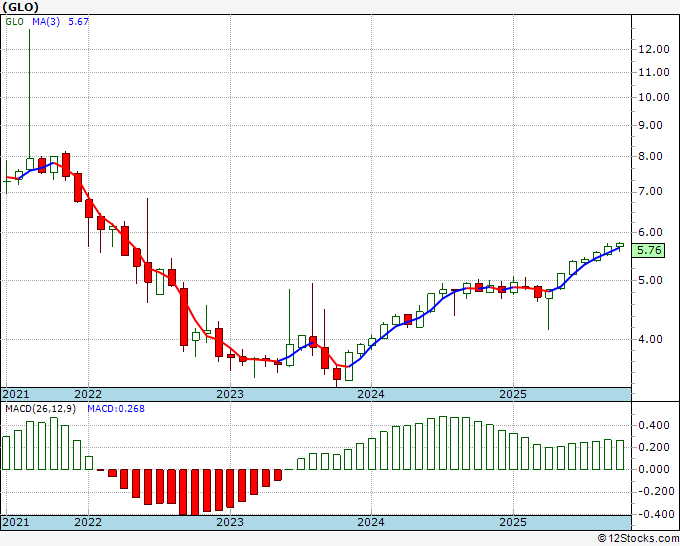Click the 2022 marker on MACD timeline
680x546 pixels.
(x=88, y=522)
